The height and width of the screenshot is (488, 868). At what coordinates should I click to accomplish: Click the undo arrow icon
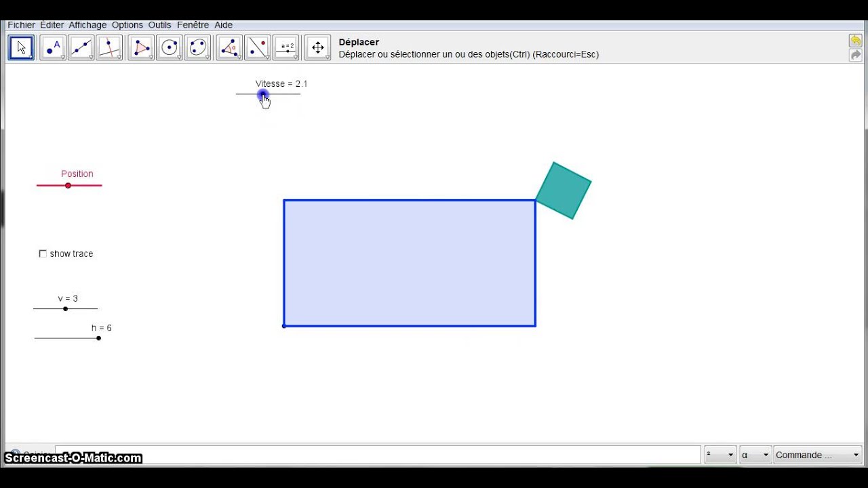[855, 41]
